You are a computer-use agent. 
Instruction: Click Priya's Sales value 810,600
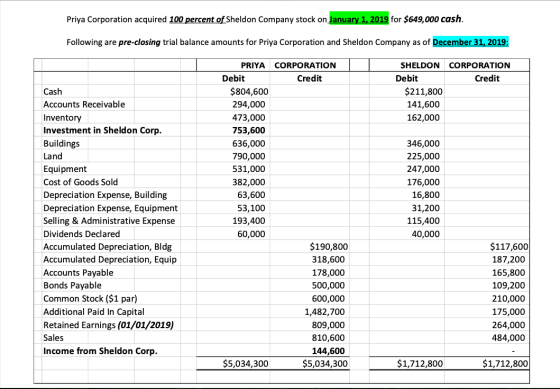328,338
